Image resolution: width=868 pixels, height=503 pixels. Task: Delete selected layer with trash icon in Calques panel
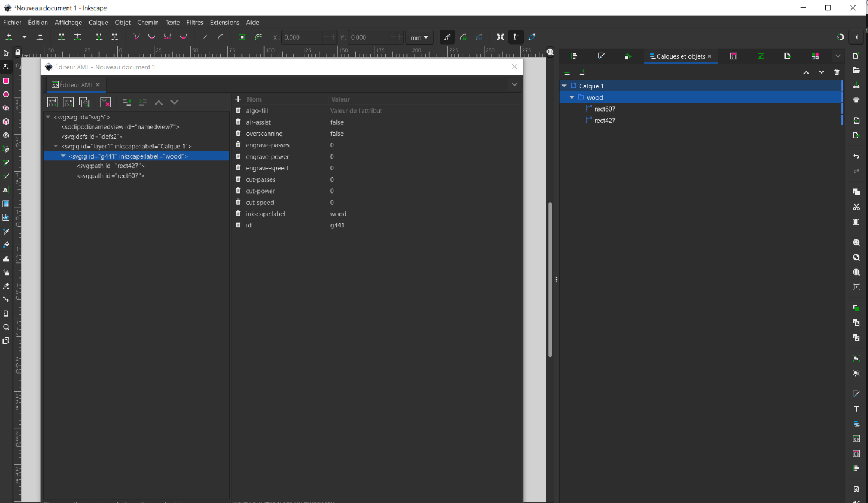[837, 72]
